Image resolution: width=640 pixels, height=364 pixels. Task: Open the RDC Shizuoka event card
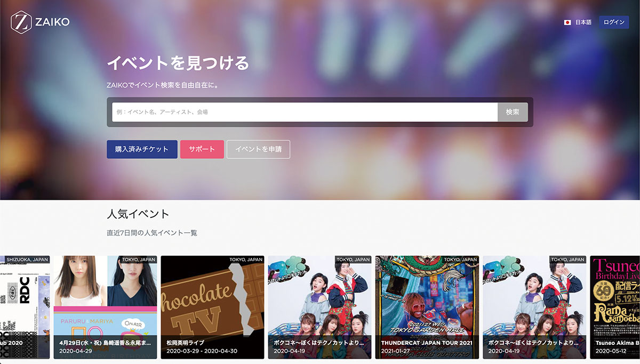click(25, 307)
